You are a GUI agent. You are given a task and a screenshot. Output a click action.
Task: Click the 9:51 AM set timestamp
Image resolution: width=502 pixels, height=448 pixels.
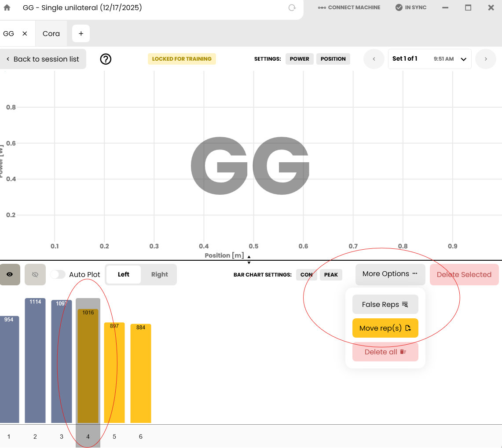443,59
